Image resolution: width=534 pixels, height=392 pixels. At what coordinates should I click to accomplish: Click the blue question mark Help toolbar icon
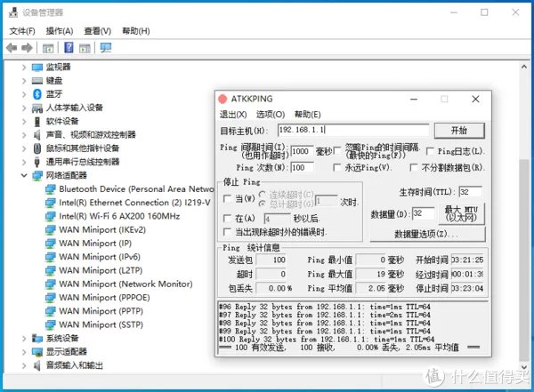pos(70,47)
